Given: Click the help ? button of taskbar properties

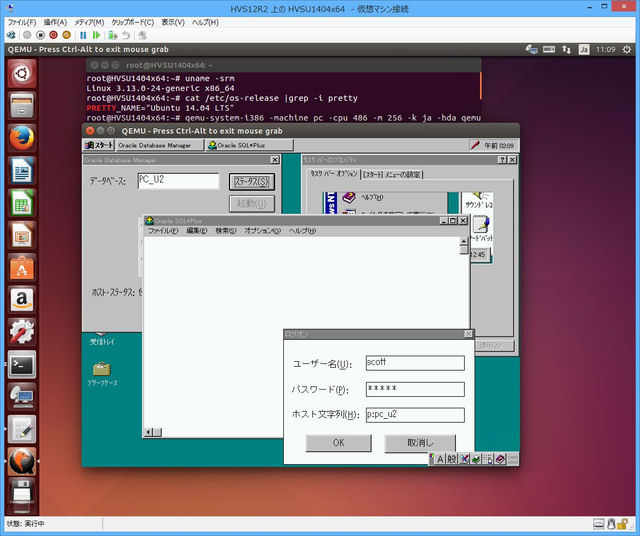Looking at the screenshot, I should click(x=503, y=160).
